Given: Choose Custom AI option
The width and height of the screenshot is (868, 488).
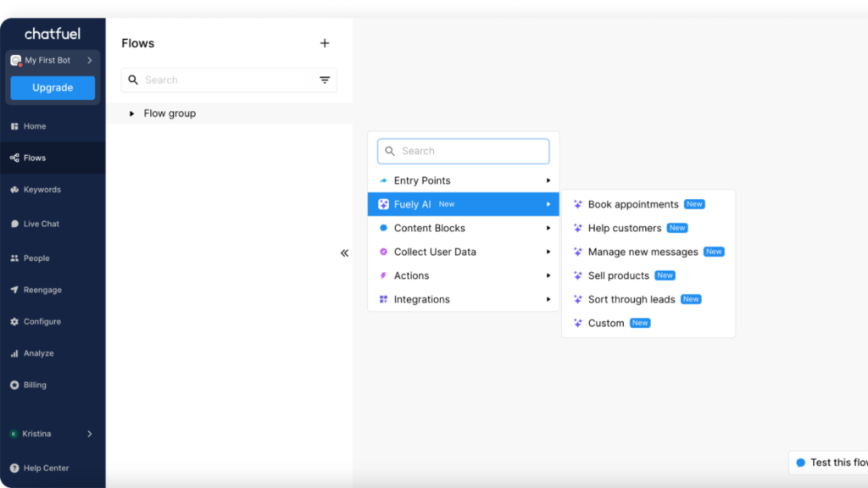Looking at the screenshot, I should (648, 323).
